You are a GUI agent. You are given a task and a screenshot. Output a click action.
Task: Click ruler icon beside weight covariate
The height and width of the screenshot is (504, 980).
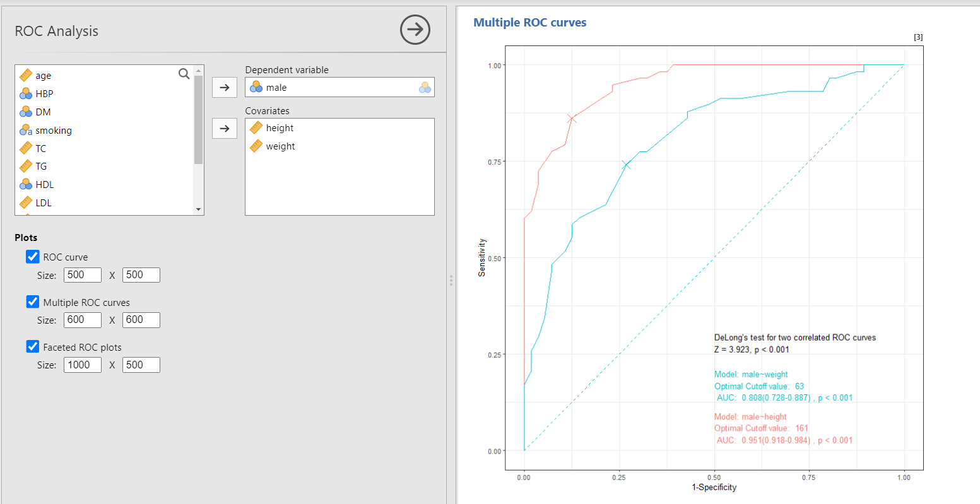coord(256,146)
